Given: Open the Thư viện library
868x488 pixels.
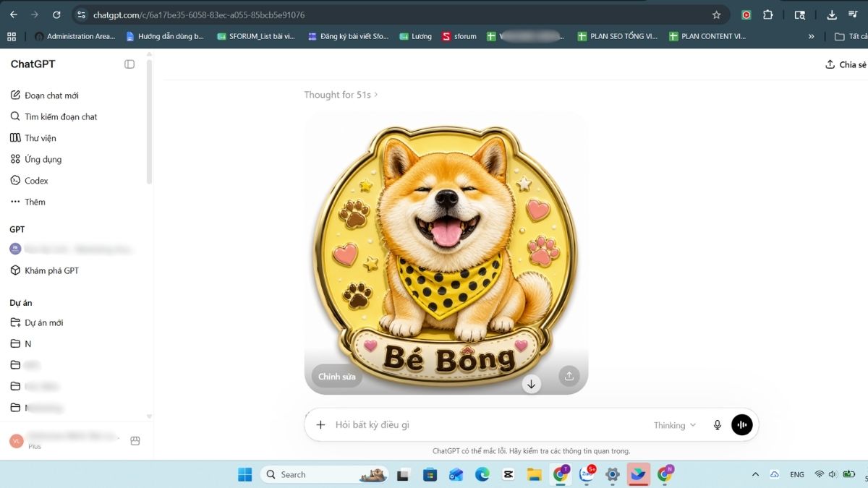Looking at the screenshot, I should (x=33, y=138).
